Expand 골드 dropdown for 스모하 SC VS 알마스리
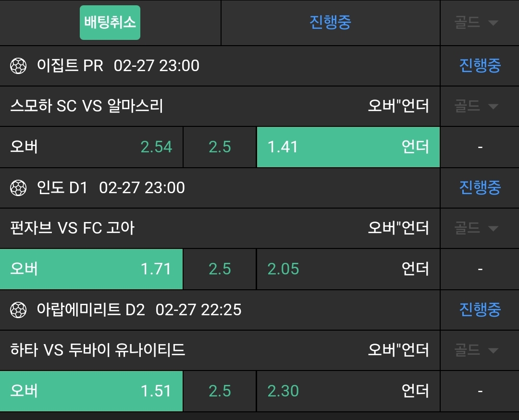The height and width of the screenshot is (420, 519). (475, 106)
